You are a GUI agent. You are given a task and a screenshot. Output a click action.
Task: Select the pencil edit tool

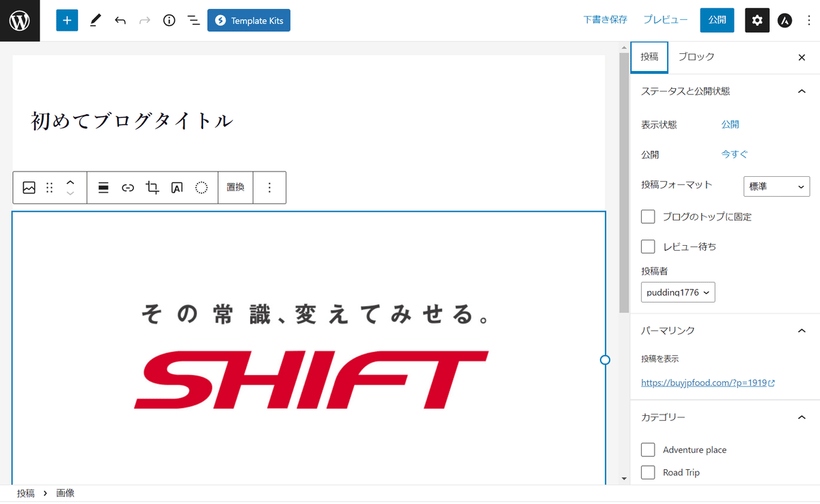point(95,20)
